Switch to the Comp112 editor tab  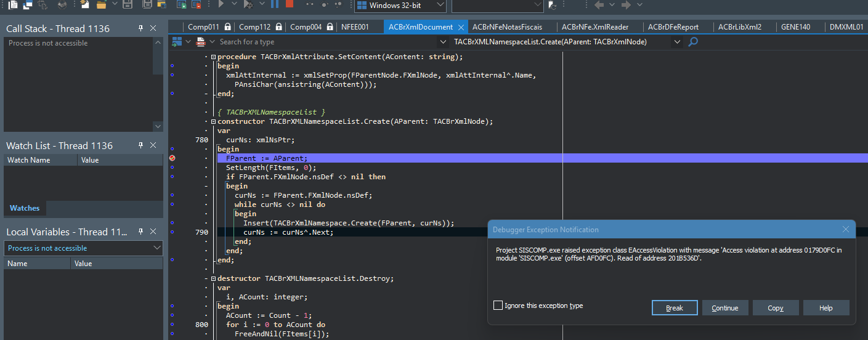point(260,27)
